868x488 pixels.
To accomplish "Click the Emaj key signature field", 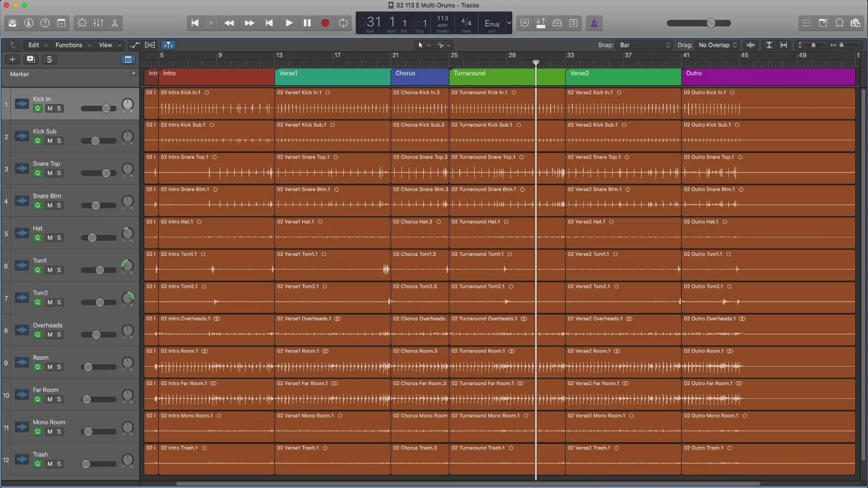I will 492,24.
